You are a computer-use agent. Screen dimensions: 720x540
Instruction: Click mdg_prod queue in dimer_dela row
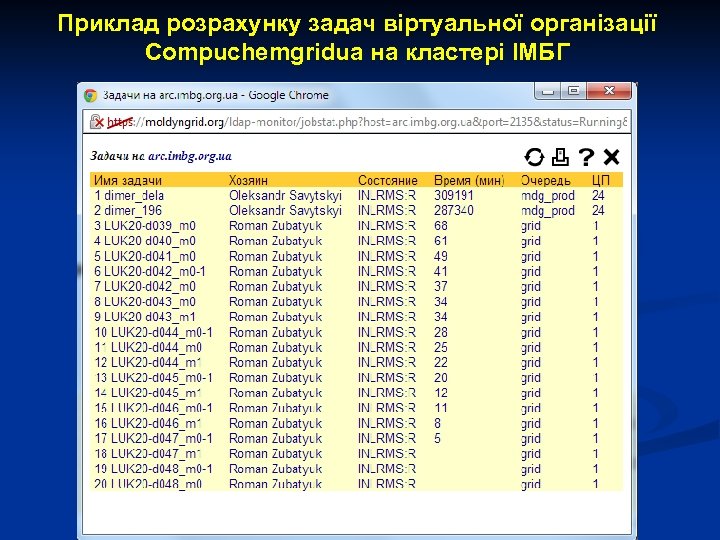pyautogui.click(x=548, y=196)
